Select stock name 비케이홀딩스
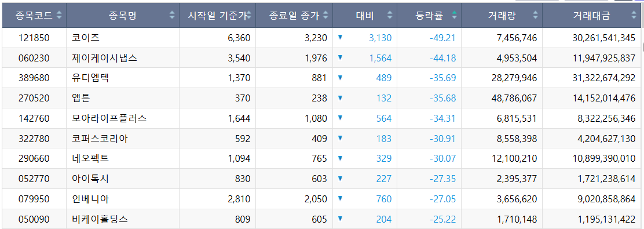This screenshot has height=229, width=644. pos(100,219)
